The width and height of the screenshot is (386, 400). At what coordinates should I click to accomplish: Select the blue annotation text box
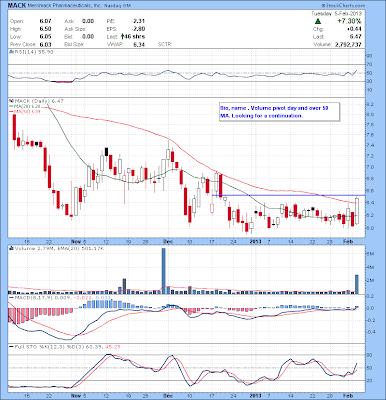click(x=279, y=112)
